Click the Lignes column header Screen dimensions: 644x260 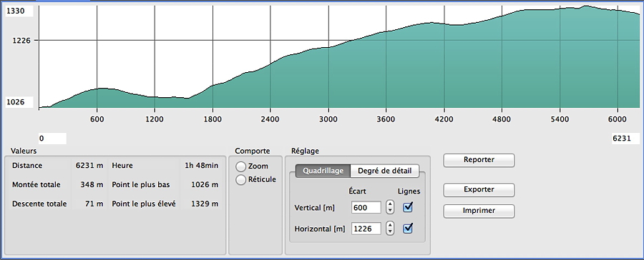[409, 191]
